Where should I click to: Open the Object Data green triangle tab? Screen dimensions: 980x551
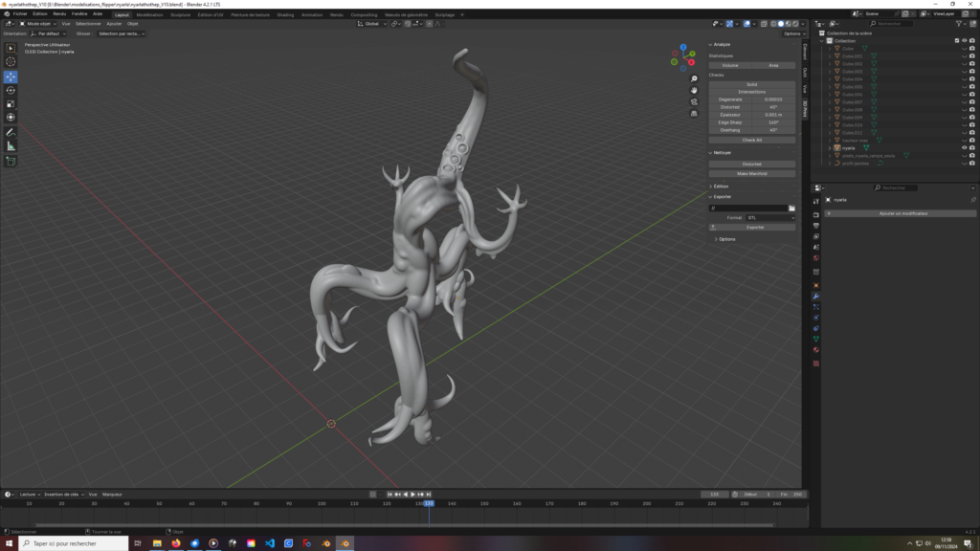[x=816, y=340]
